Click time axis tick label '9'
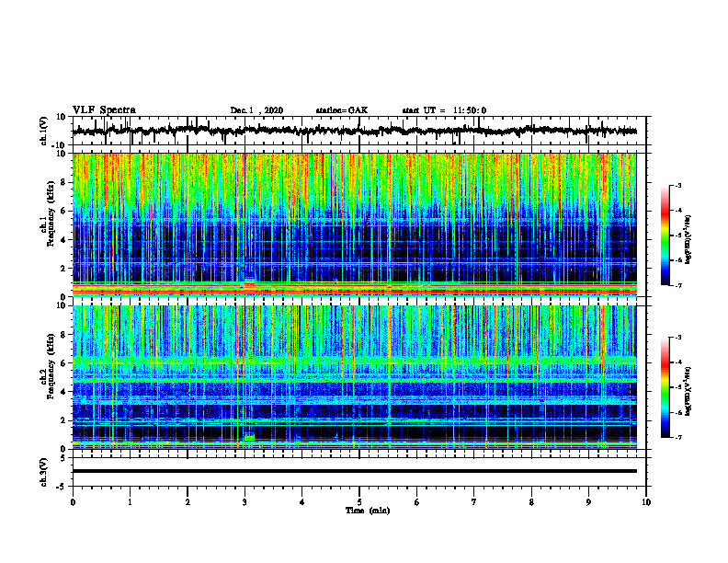 (x=588, y=502)
